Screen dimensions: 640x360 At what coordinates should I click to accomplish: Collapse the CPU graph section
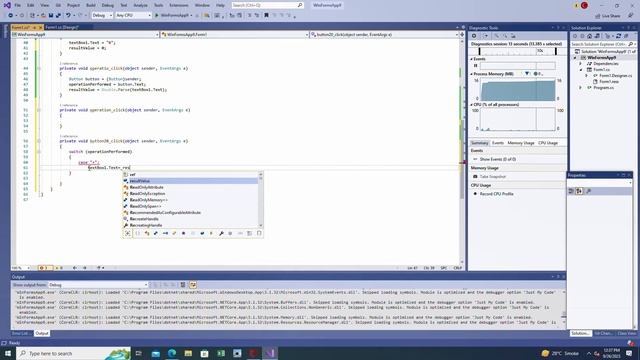tap(471, 105)
